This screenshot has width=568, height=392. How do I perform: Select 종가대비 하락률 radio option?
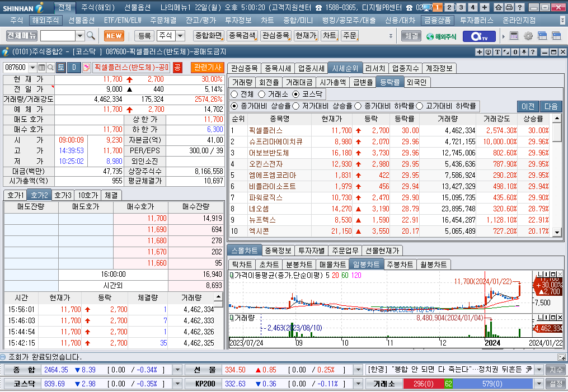358,106
